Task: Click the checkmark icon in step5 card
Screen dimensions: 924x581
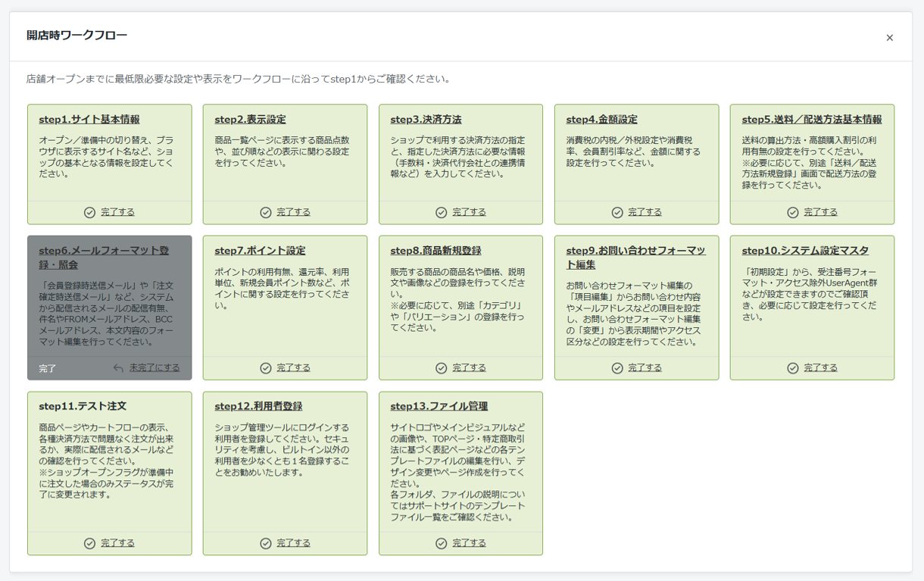Action: [793, 213]
